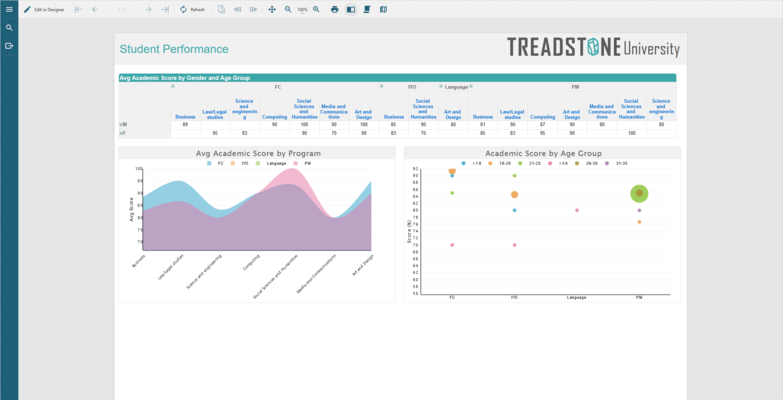Toggle the single page view mode
Image resolution: width=783 pixels, height=400 pixels.
click(351, 9)
